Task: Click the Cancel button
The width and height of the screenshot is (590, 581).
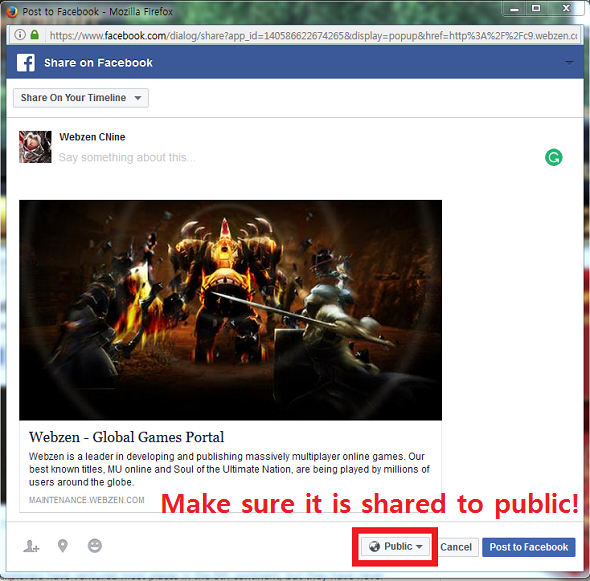Action: click(456, 547)
